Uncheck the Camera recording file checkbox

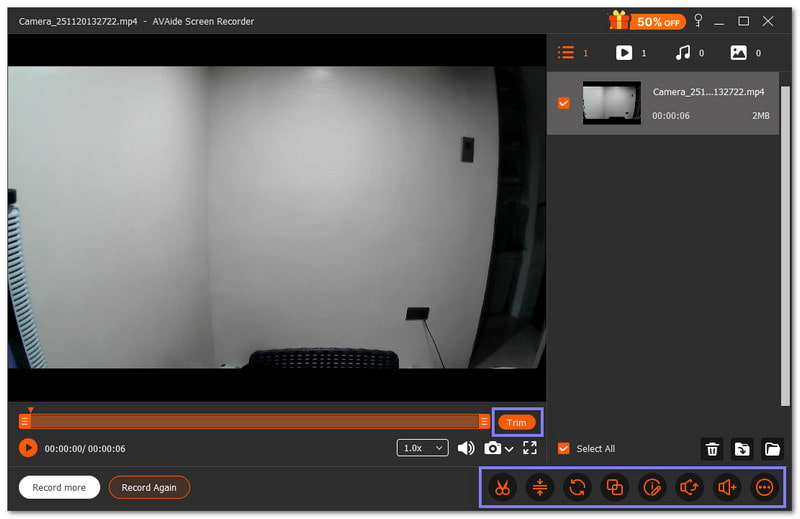pos(564,103)
